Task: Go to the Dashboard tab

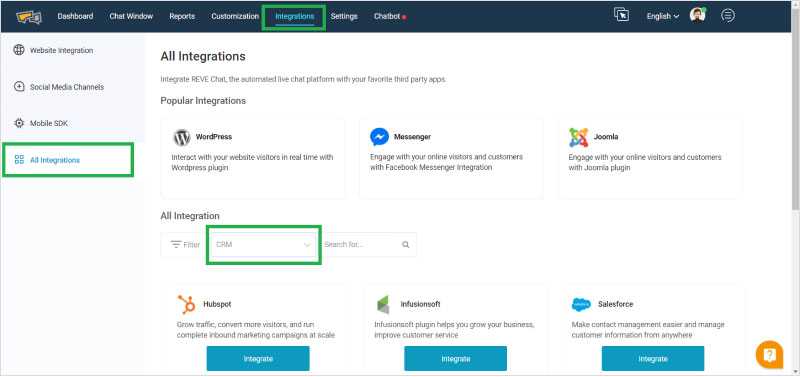Action: tap(75, 16)
